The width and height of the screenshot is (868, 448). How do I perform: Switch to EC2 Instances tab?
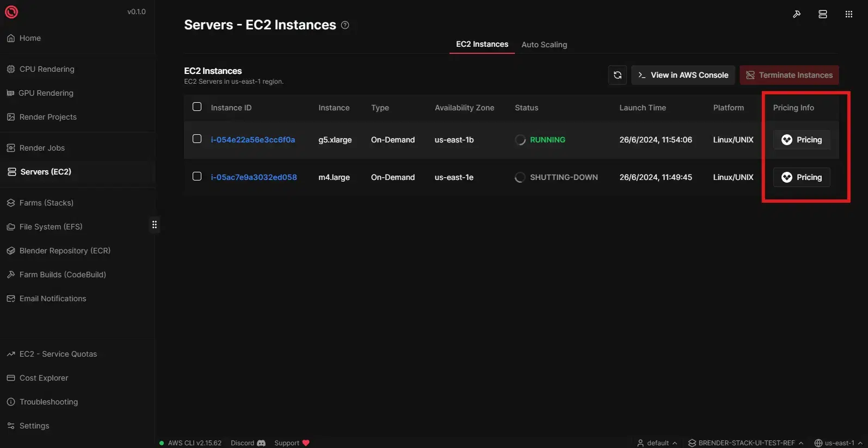(x=482, y=44)
